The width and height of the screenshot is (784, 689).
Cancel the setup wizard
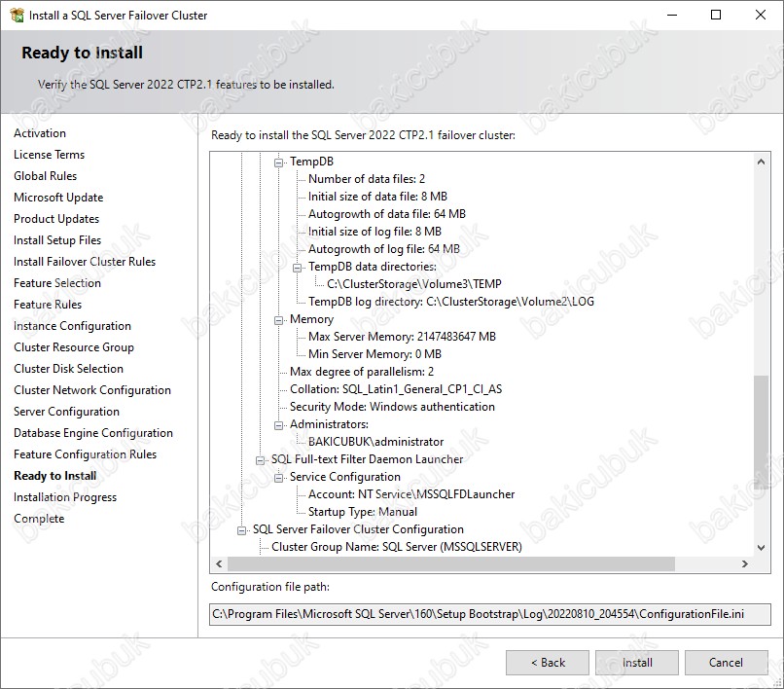pos(726,663)
